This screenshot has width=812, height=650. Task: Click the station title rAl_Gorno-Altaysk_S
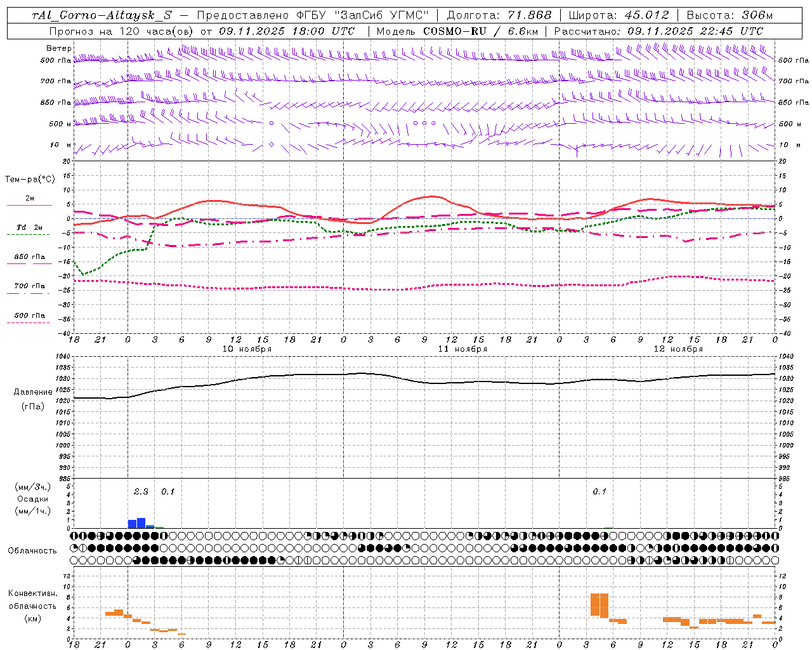click(x=101, y=15)
